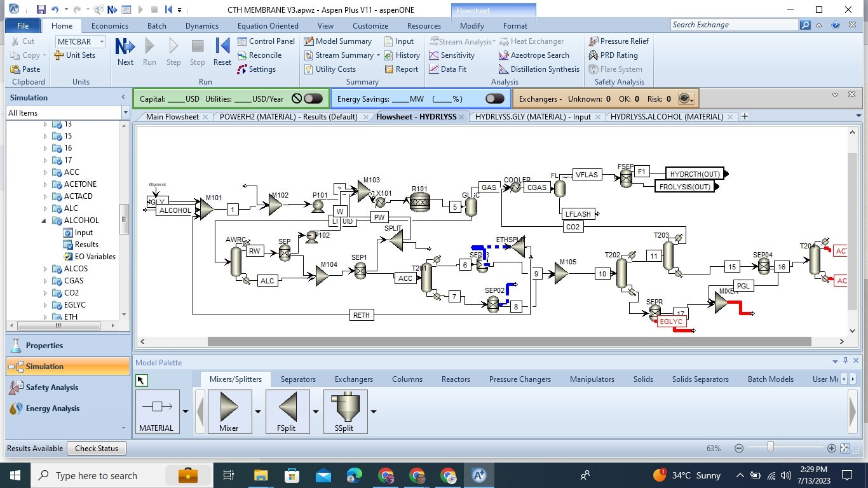Open the Exchangers status dropdown
Viewport: 868px width, 488px height.
686,98
